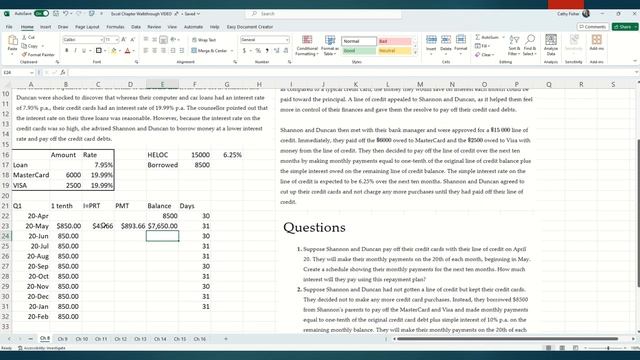Apply Italic formatting

pyautogui.click(x=75, y=51)
